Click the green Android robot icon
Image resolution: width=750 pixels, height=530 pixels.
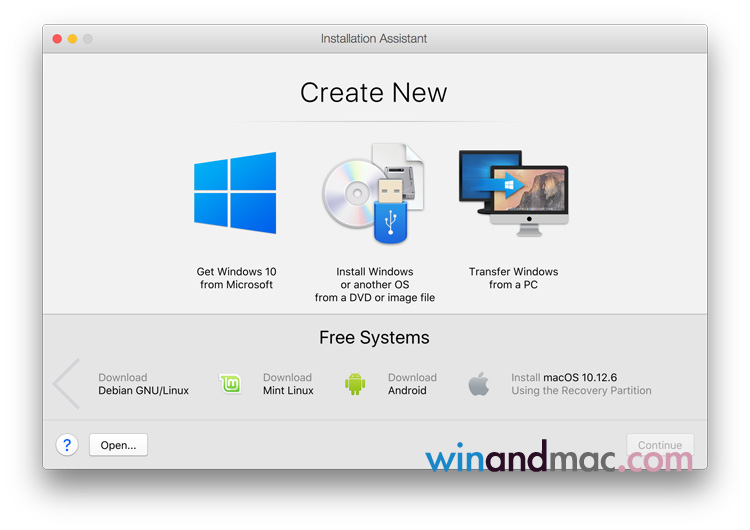click(355, 384)
